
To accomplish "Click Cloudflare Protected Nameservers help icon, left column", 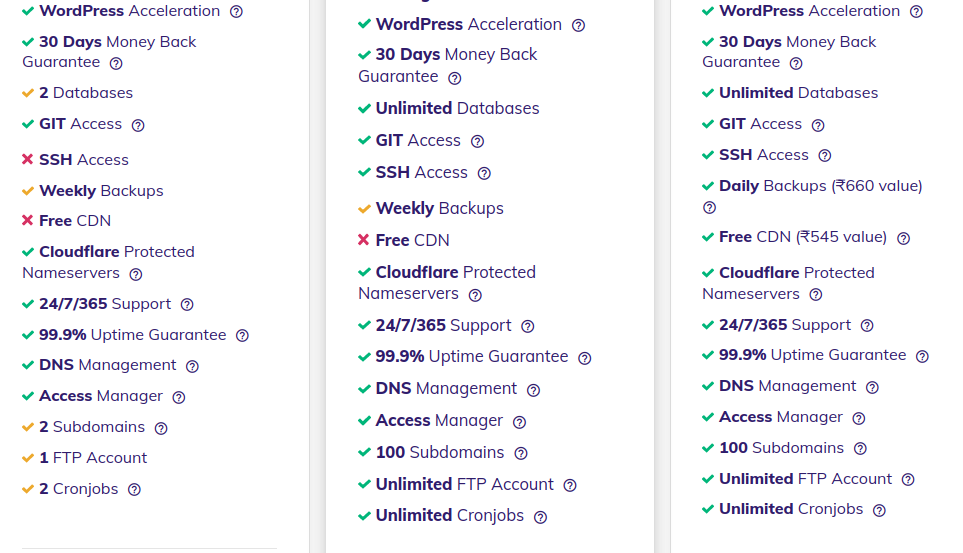I will pos(136,274).
